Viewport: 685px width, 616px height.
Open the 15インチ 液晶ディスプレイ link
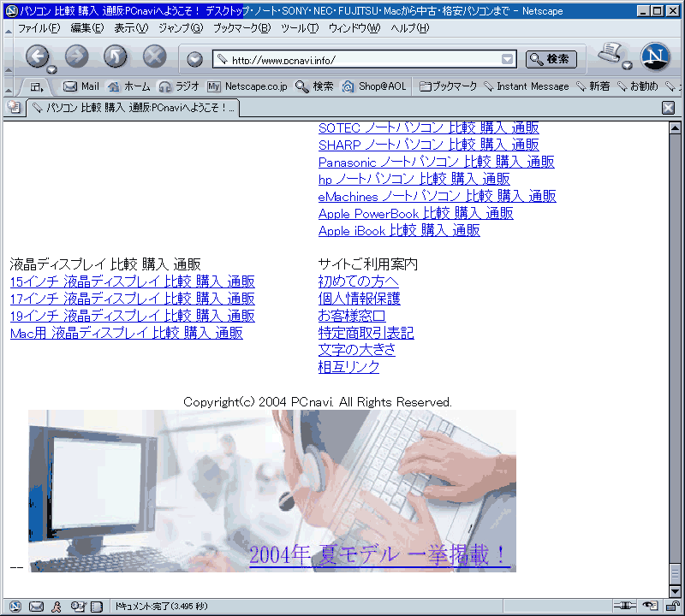pyautogui.click(x=133, y=281)
